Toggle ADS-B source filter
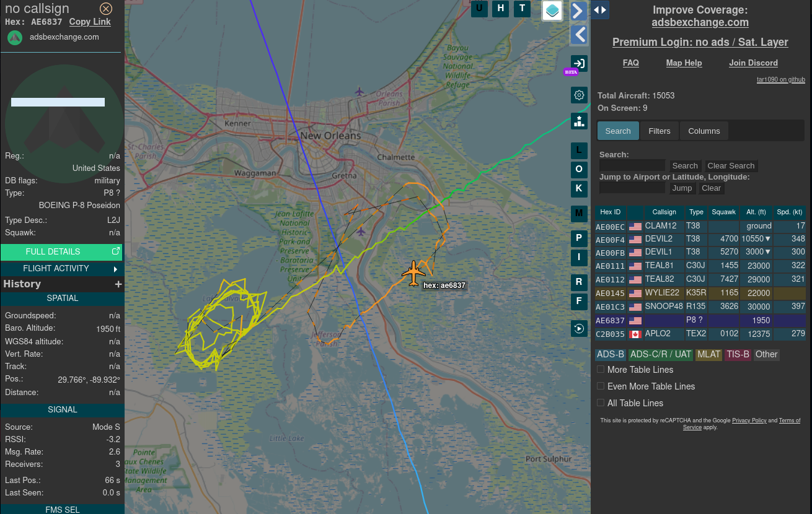Screen dimensions: 812x514 coord(611,355)
